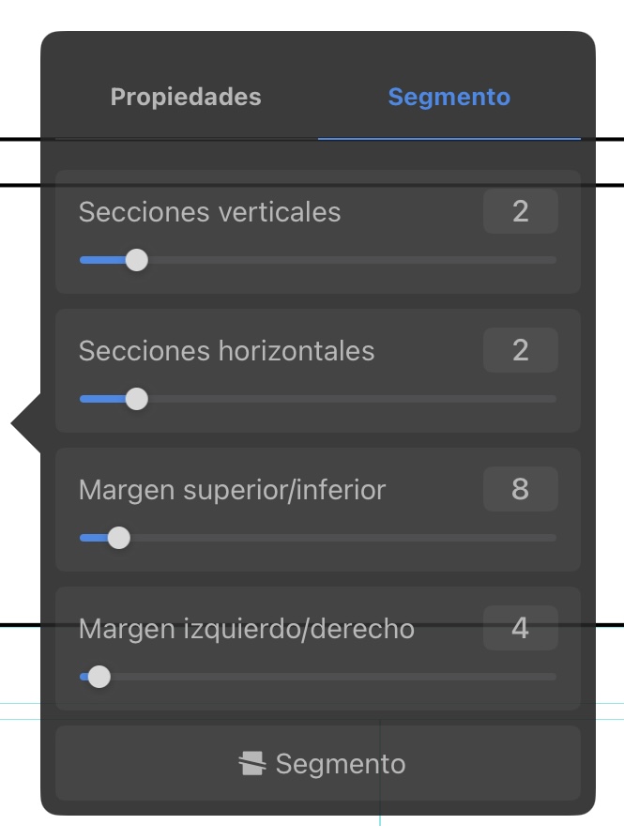Screen dimensions: 624x840
Task: Select the Segmento tab
Action: [449, 97]
